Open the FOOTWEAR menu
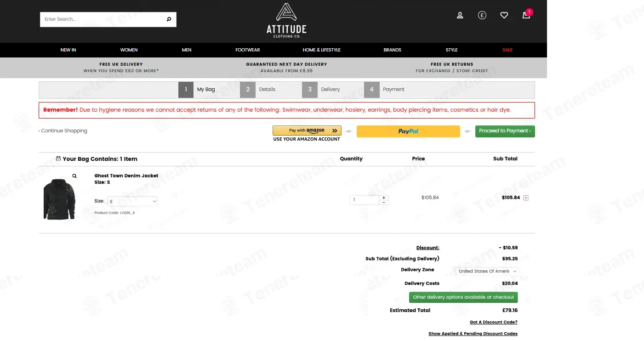This screenshot has width=644, height=341. point(248,50)
